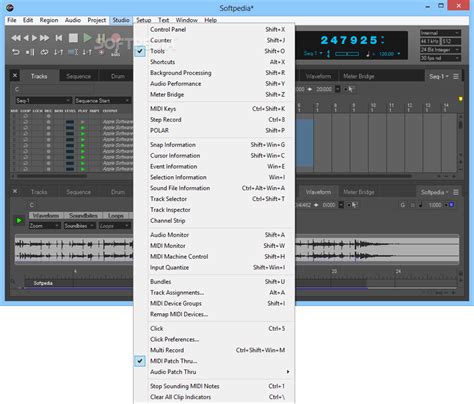Toggle the overdub record plus icon
474x404 pixels.
point(101,52)
